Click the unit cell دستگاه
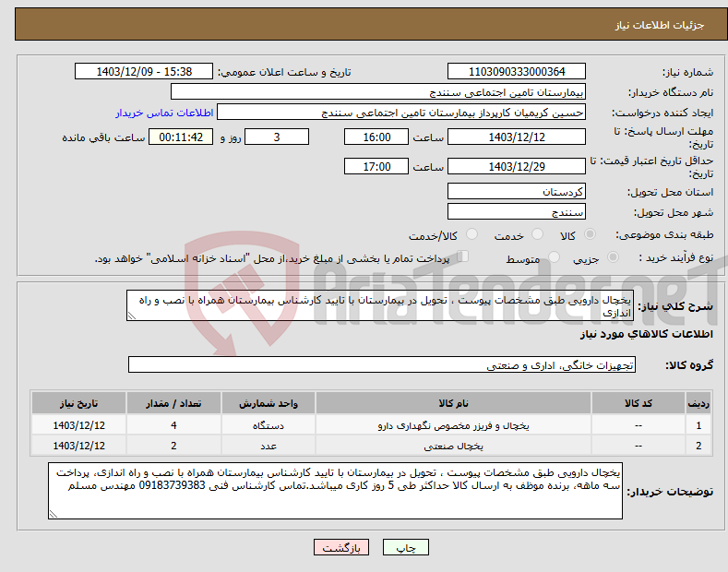Viewport: 728px width, 572px height. point(269,425)
